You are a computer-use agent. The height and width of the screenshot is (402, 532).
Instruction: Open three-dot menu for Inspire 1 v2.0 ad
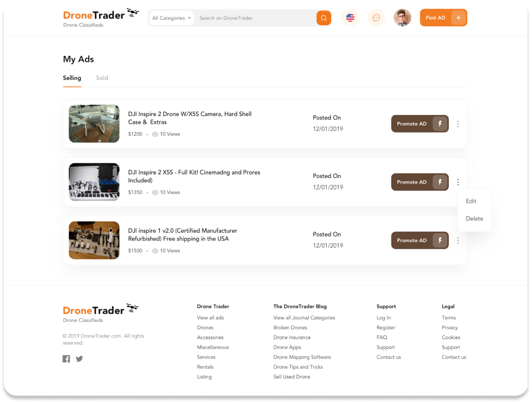pos(458,241)
